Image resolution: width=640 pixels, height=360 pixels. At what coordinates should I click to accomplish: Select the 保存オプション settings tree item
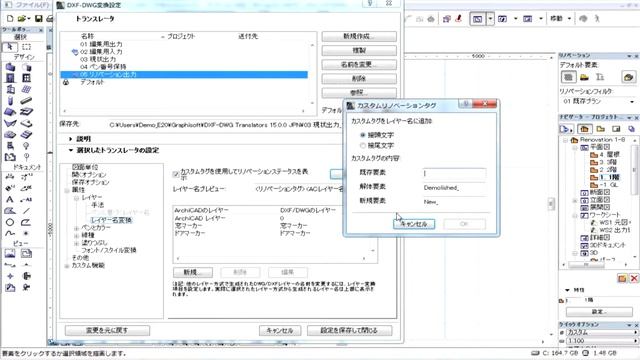91,182
